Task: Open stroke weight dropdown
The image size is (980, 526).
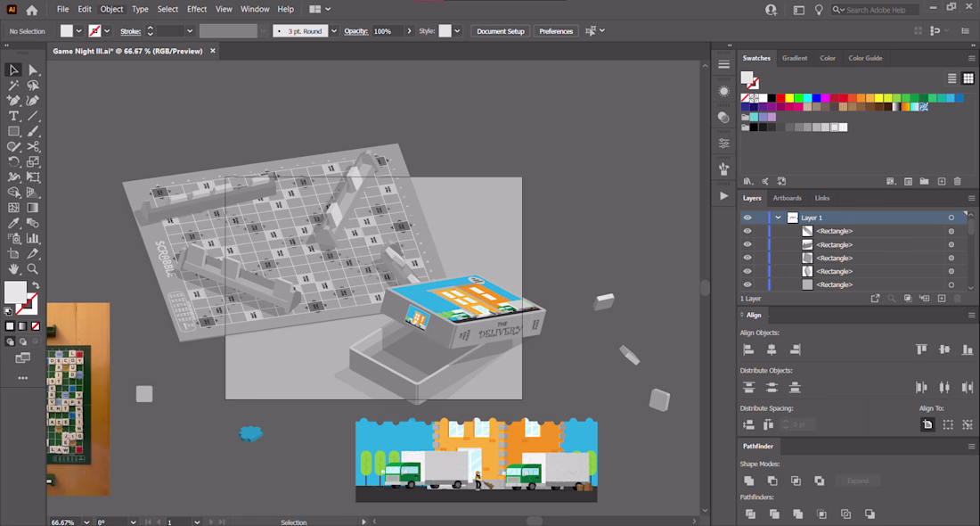Action: [x=190, y=31]
